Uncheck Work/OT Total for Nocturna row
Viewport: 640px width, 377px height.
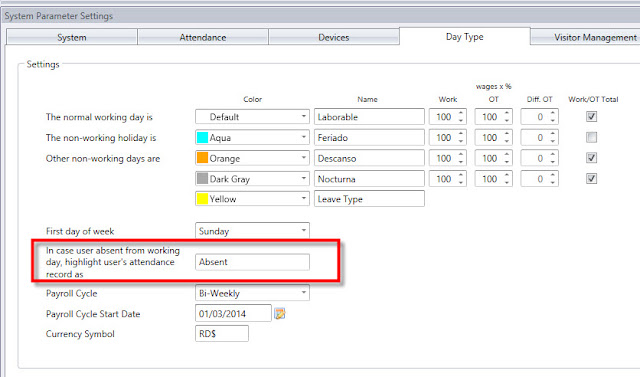591,178
